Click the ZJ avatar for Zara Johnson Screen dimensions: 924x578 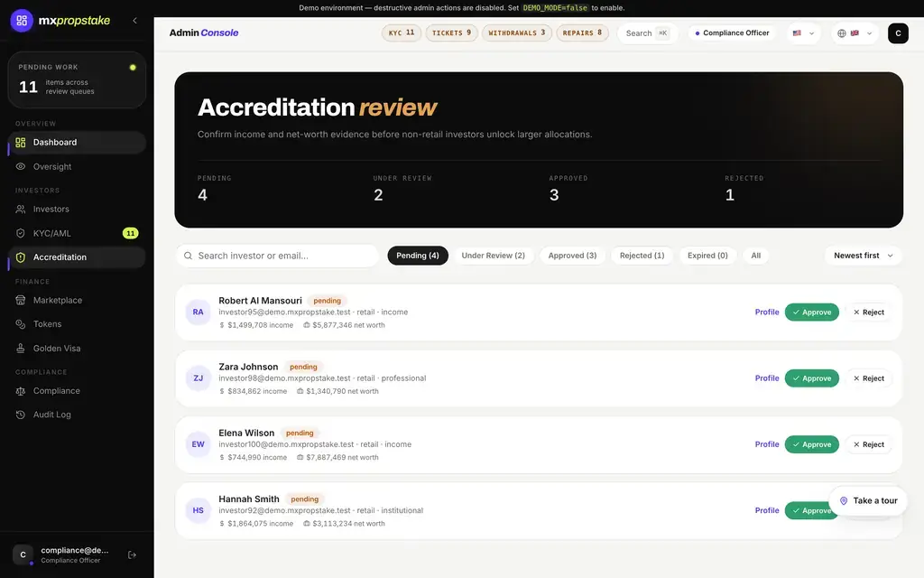(x=198, y=378)
